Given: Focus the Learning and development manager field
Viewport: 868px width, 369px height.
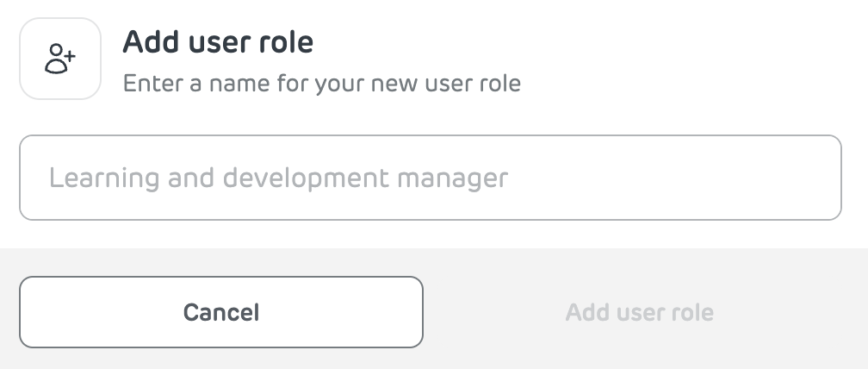Looking at the screenshot, I should [x=431, y=178].
